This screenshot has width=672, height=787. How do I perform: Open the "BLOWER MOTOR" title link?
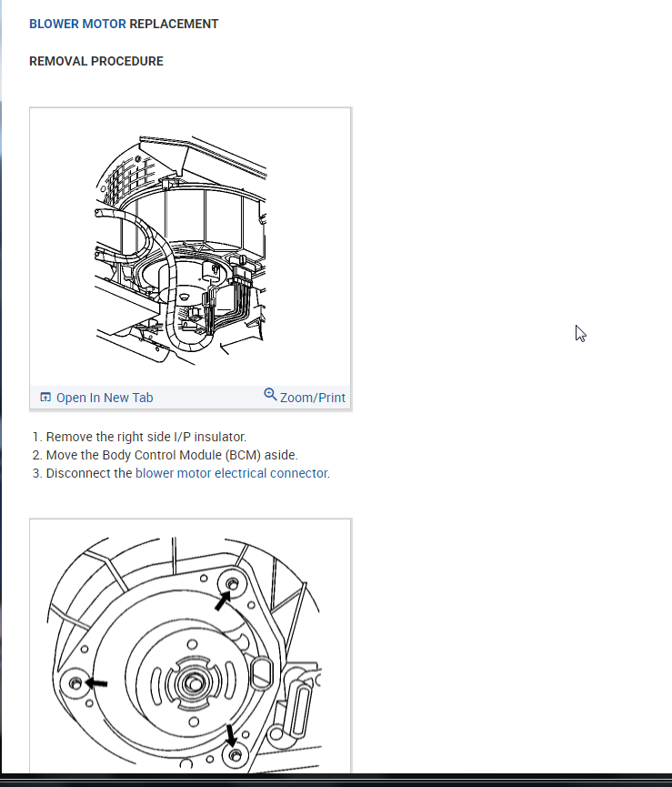point(77,24)
